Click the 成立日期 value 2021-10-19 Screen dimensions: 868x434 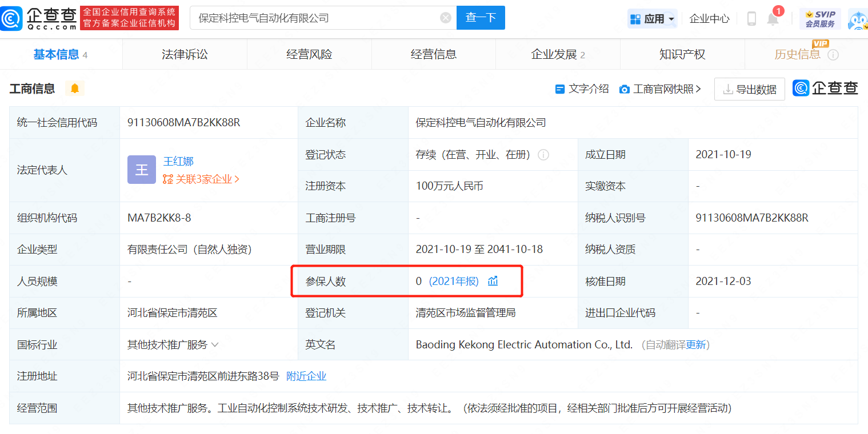coord(723,155)
